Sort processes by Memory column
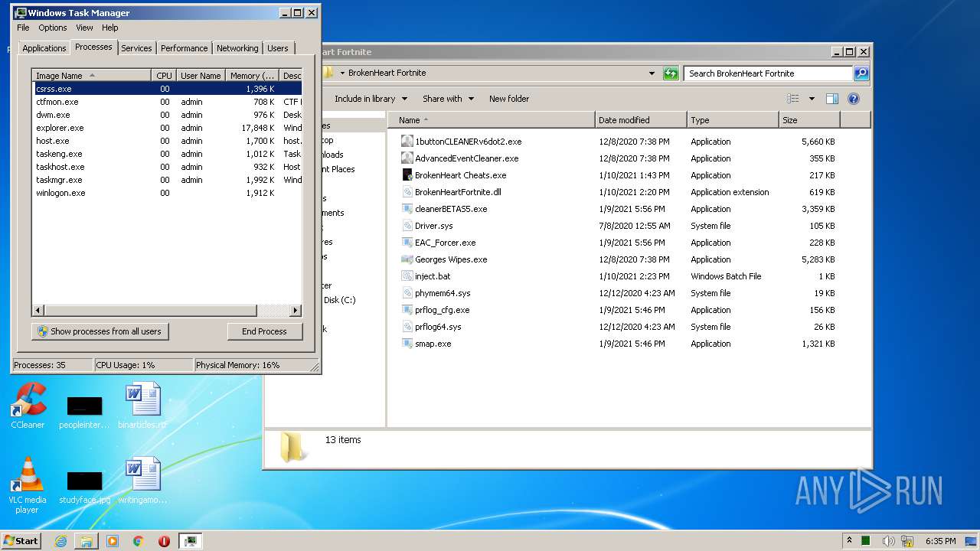 point(252,76)
